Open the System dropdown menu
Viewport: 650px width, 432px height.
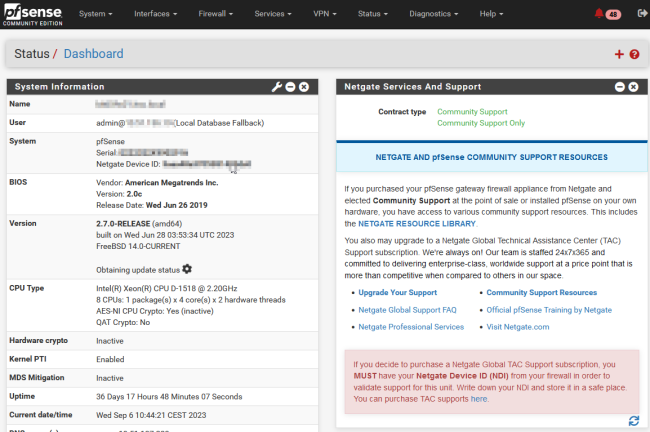tap(95, 14)
